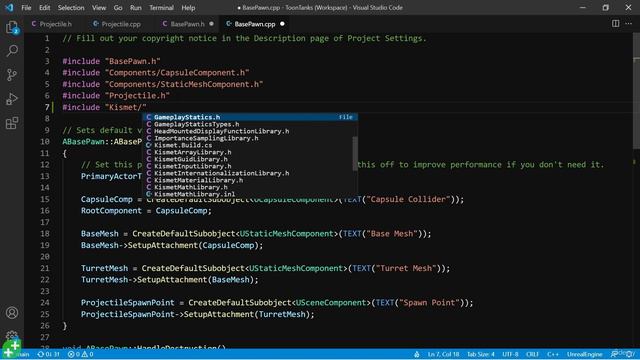The image size is (640, 360).
Task: Open the Run menu
Action: tap(136, 7)
